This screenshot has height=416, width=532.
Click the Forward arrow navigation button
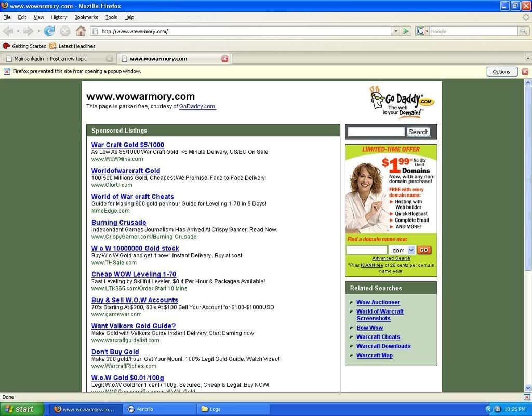(28, 31)
